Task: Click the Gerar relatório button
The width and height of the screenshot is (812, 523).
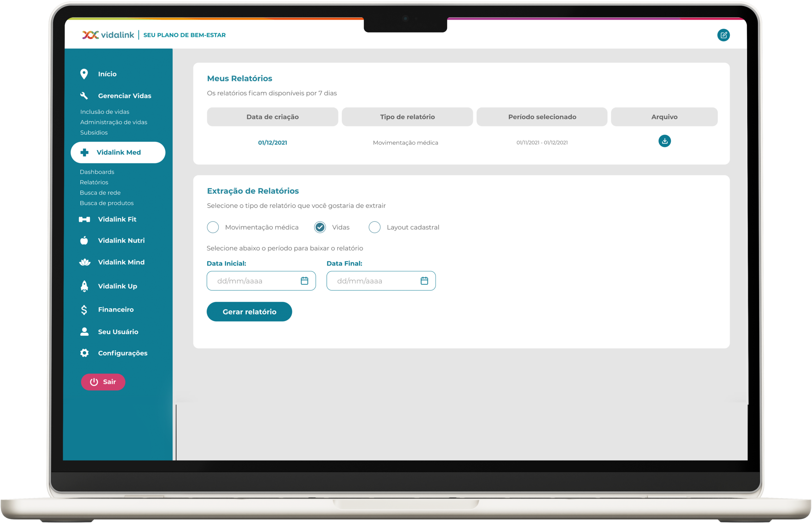Action: (249, 312)
